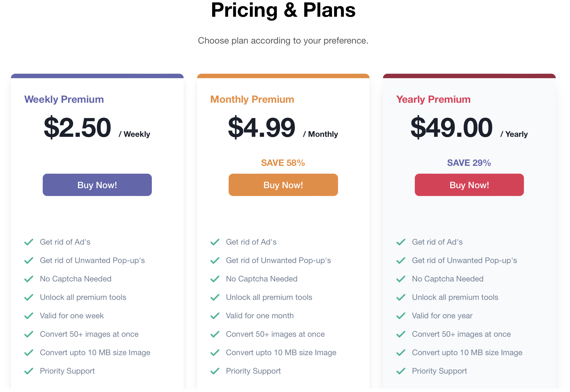Click checkmark next to 'Valid for one year'

pyautogui.click(x=401, y=316)
